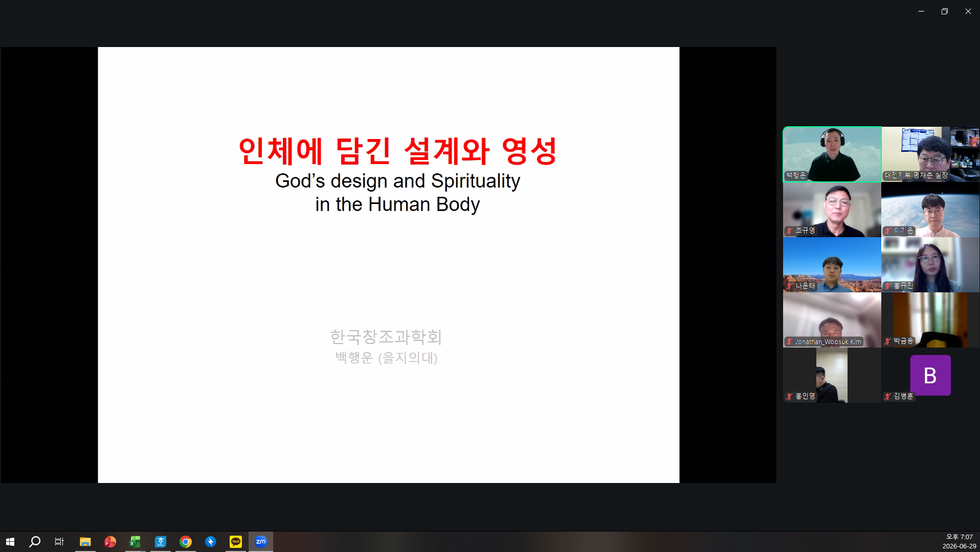Select 김병훈 purple B avatar tile
The height and width of the screenshot is (552, 980).
[930, 375]
